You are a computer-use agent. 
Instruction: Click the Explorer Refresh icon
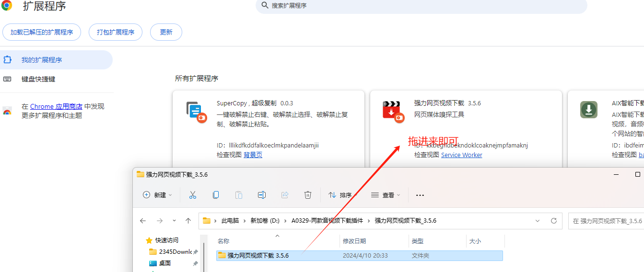554,221
